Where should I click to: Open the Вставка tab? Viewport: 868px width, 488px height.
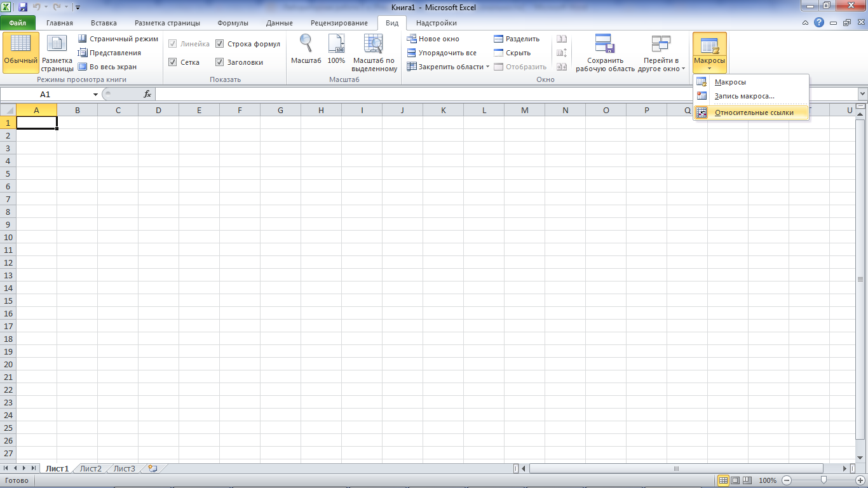[104, 23]
